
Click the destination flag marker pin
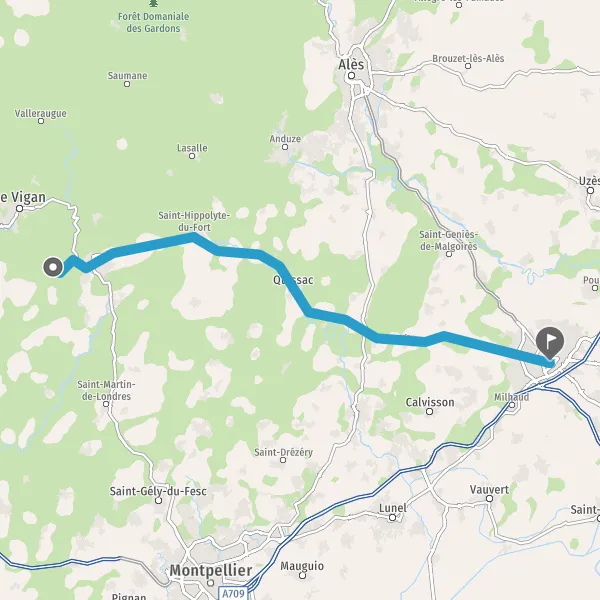tap(549, 342)
